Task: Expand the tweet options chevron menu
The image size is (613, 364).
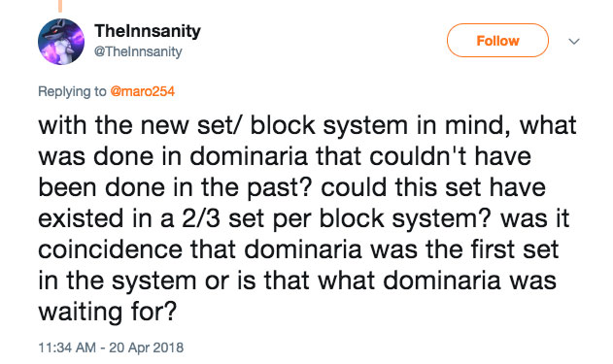Action: (x=573, y=41)
